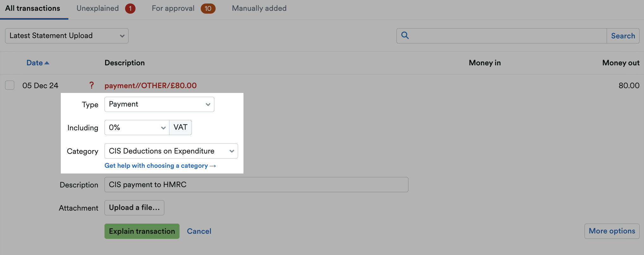Focus the Description text field
This screenshot has height=255, width=644.
(x=256, y=185)
